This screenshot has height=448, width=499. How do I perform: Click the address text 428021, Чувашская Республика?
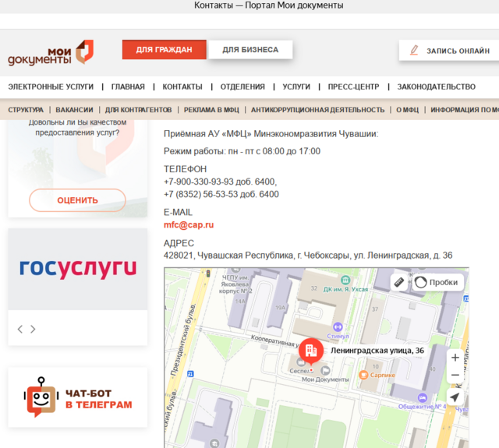click(x=308, y=256)
